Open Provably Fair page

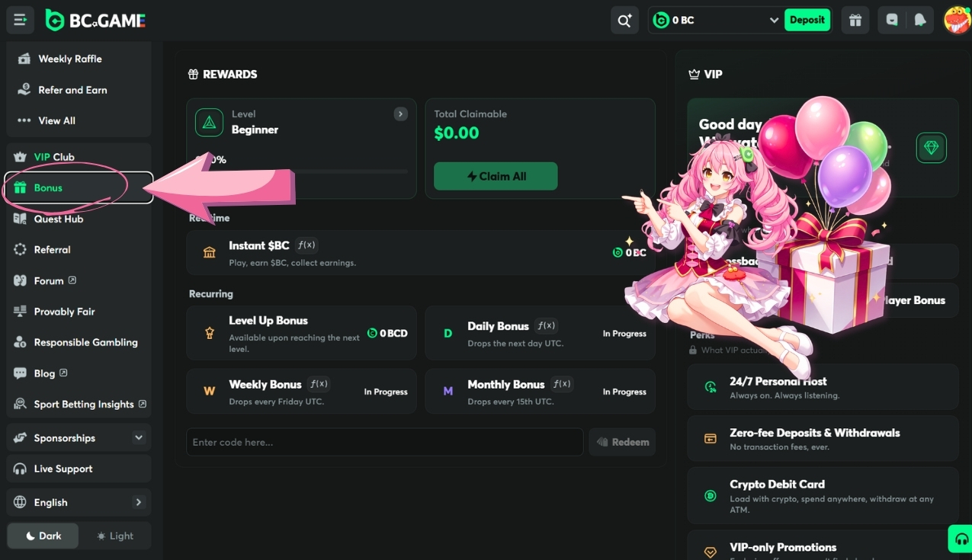[79, 312]
